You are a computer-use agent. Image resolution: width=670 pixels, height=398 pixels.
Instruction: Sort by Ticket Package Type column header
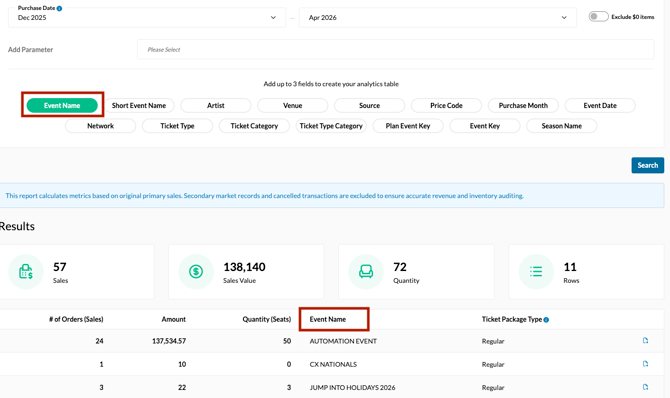click(x=512, y=319)
